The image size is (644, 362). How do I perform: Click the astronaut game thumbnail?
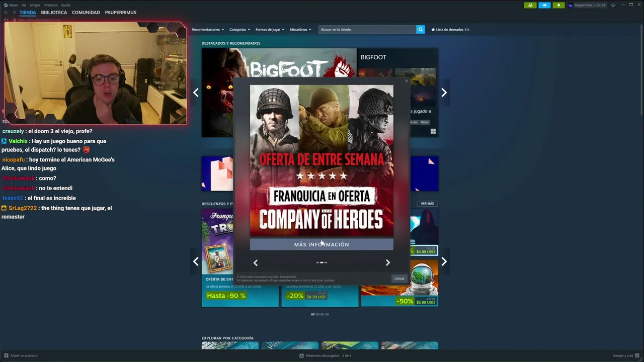(423, 278)
